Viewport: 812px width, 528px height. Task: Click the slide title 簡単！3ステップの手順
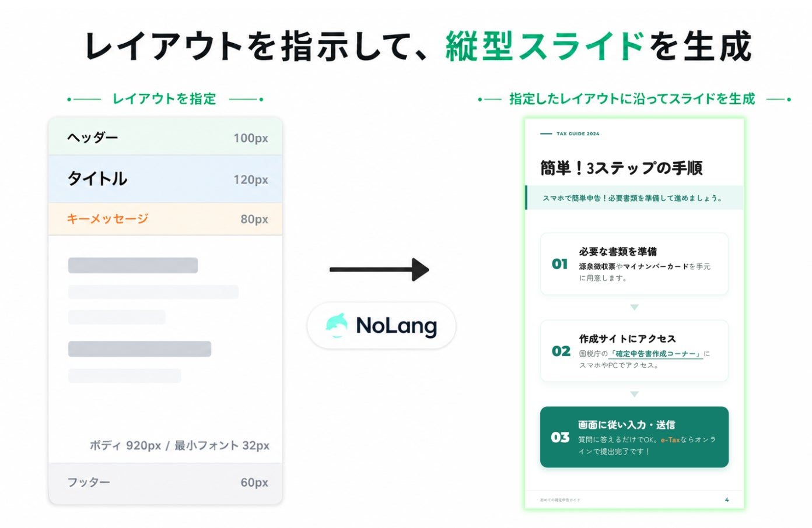621,168
